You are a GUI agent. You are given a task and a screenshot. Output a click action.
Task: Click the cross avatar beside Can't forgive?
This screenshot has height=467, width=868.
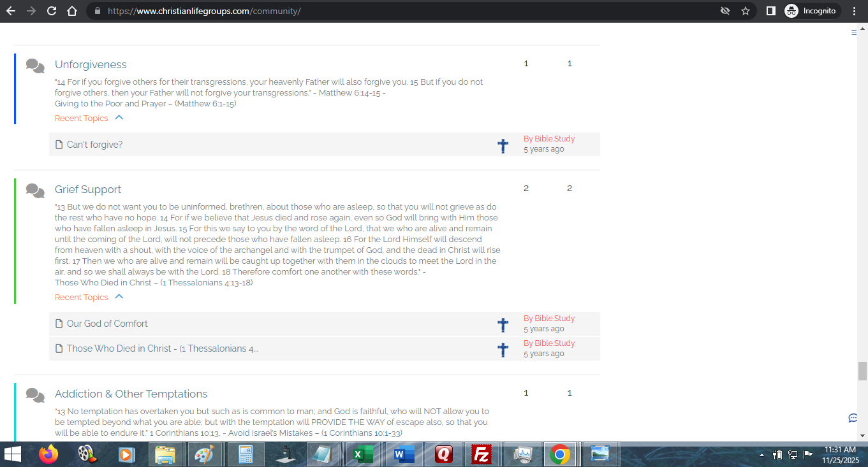503,146
